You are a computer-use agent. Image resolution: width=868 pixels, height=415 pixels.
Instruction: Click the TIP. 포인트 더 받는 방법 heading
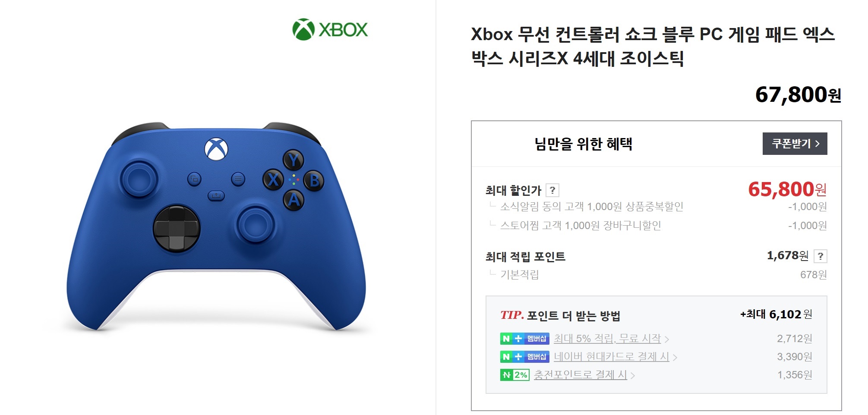click(x=560, y=315)
